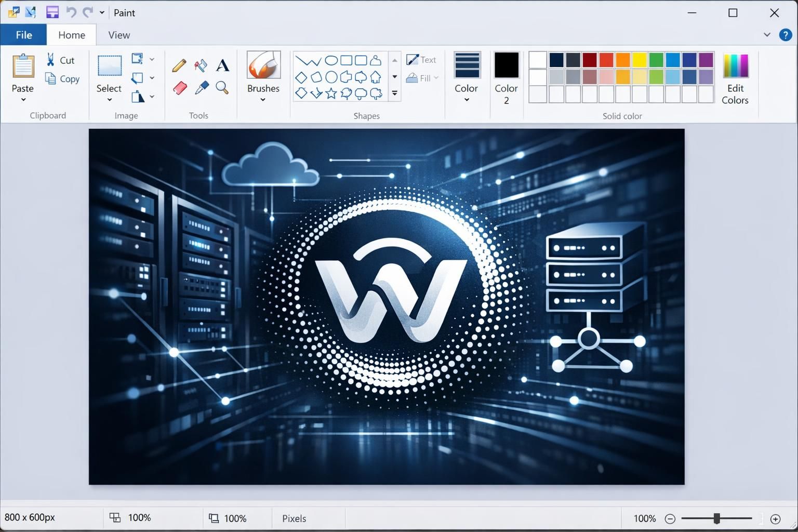
Task: Click the Brushes paintbrush icon
Action: point(263,65)
